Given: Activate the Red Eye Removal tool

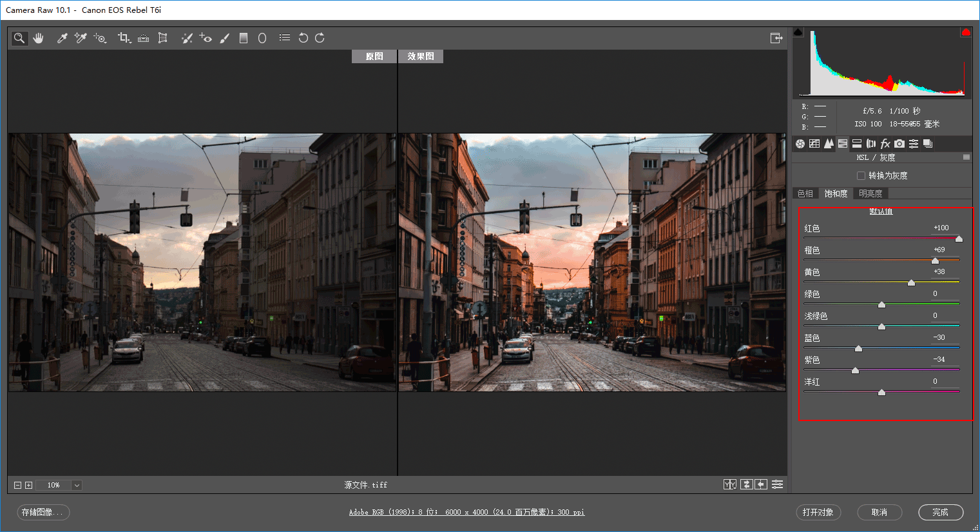Looking at the screenshot, I should 206,38.
